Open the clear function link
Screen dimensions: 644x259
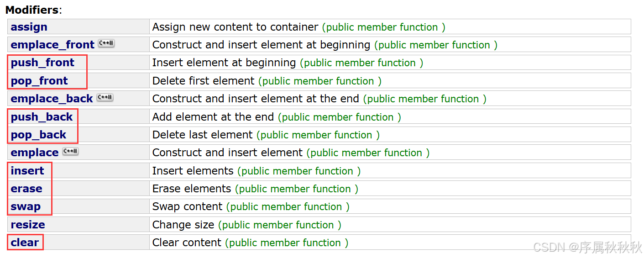click(25, 243)
